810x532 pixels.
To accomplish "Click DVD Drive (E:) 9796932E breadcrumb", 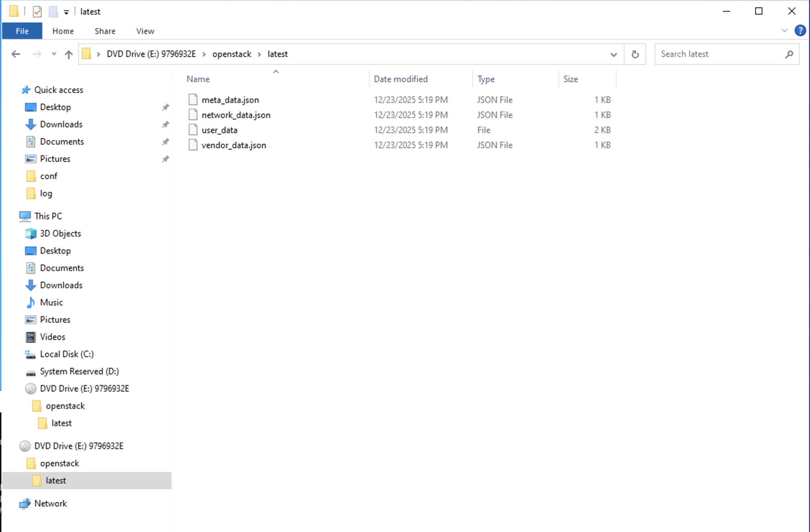I will 151,54.
